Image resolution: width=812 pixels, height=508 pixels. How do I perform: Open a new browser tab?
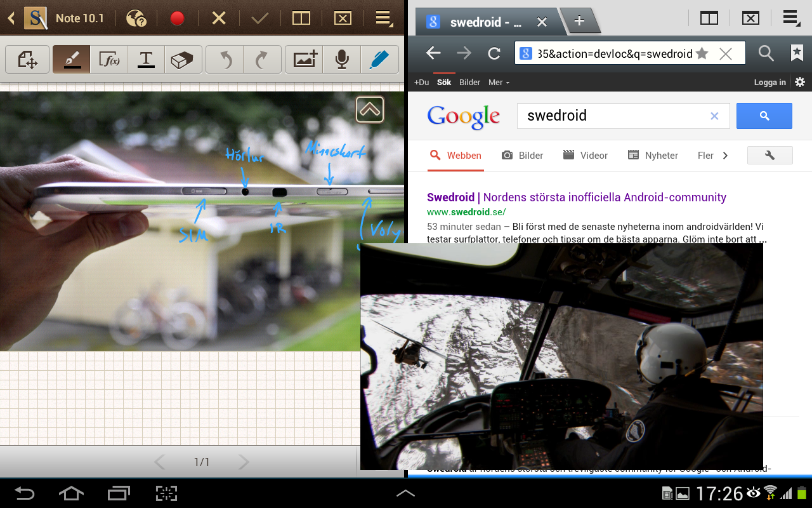[579, 21]
